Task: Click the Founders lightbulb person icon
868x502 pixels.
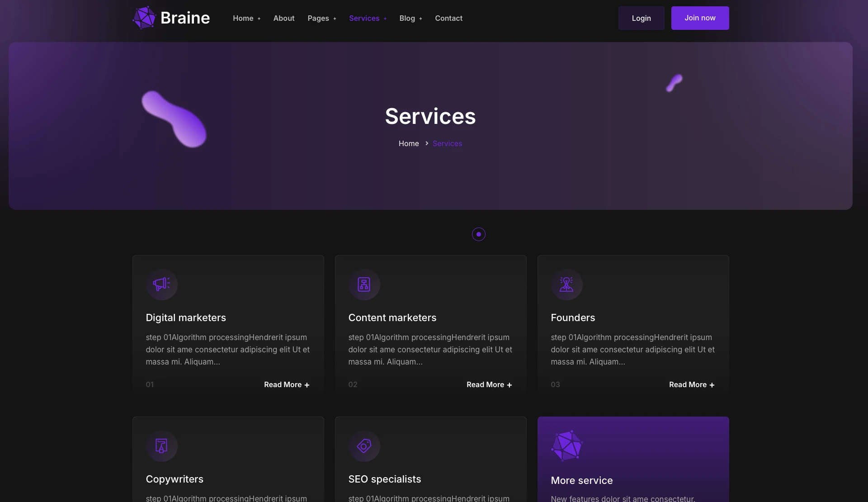Action: [566, 284]
